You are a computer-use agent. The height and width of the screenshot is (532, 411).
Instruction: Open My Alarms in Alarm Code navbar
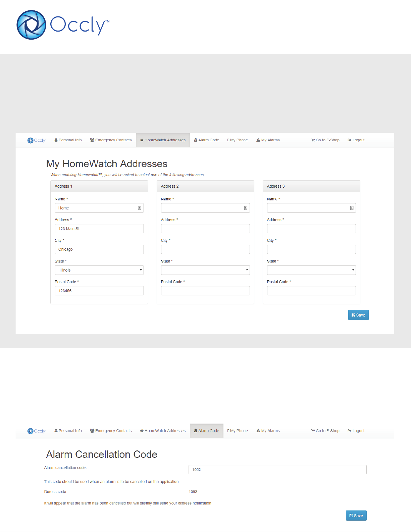click(x=268, y=431)
